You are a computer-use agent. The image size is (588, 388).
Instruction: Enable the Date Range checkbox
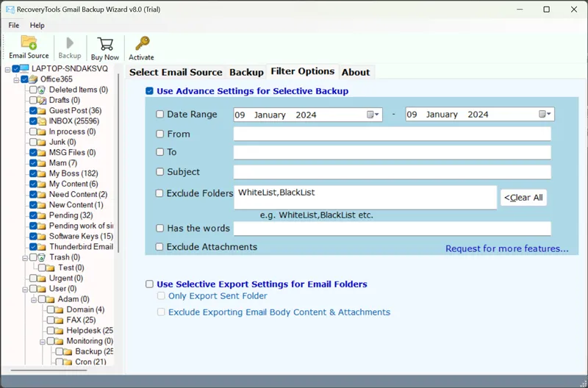click(160, 115)
